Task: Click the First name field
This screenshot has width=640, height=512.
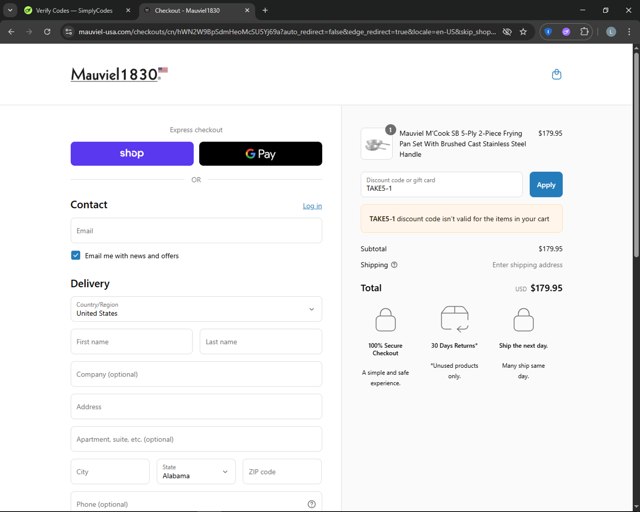Action: click(x=131, y=342)
